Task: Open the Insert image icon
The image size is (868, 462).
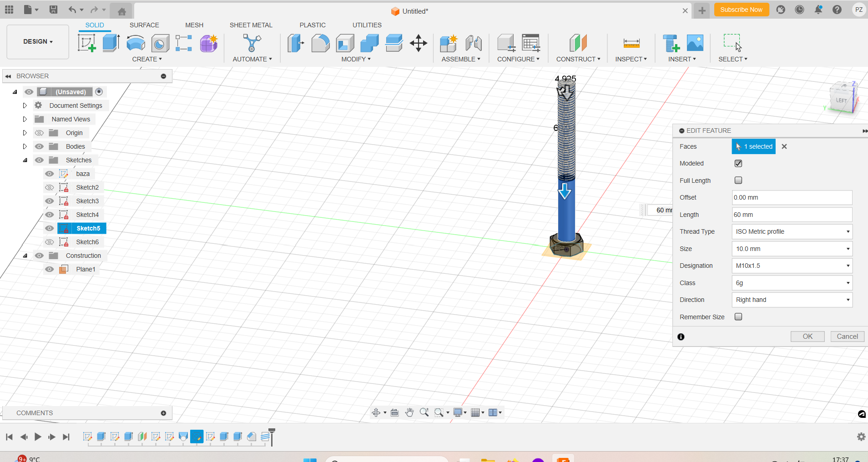Action: click(695, 43)
